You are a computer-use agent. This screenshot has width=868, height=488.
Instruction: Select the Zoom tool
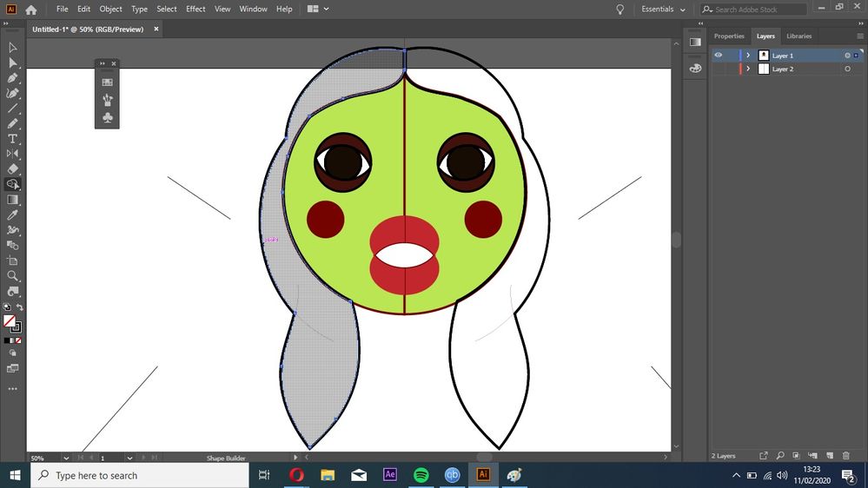click(13, 276)
